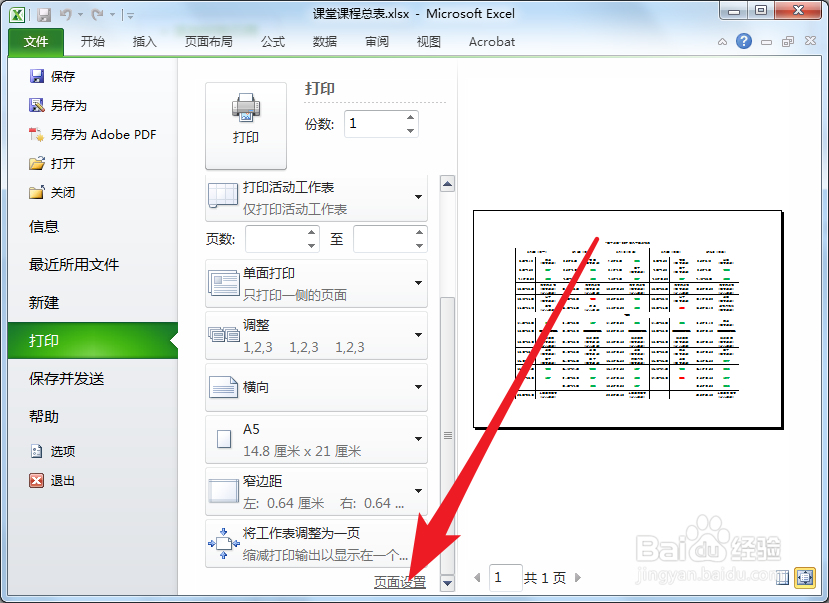The height and width of the screenshot is (603, 829).
Task: Expand Fit Sheet on One Page (将工作表调整为一页) dropdown
Action: pos(316,543)
